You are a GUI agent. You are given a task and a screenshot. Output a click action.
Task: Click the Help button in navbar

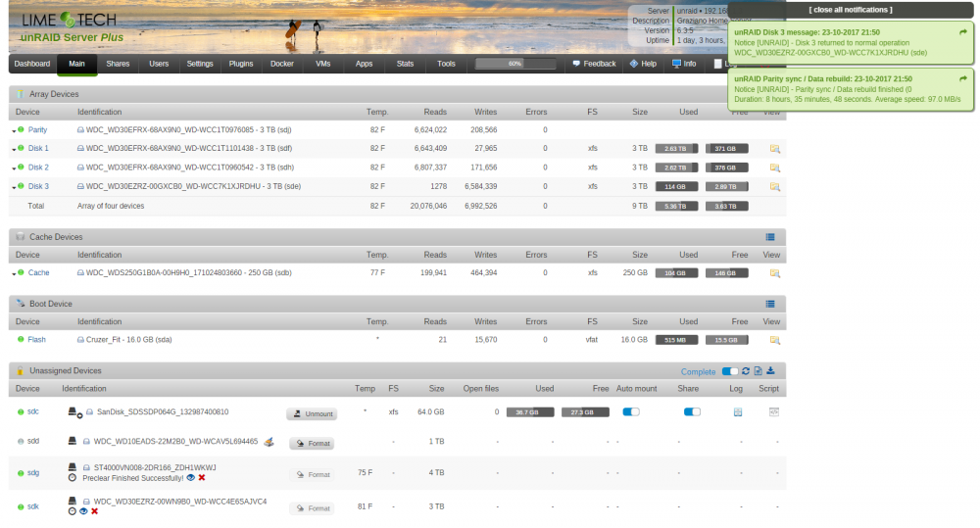coord(643,64)
